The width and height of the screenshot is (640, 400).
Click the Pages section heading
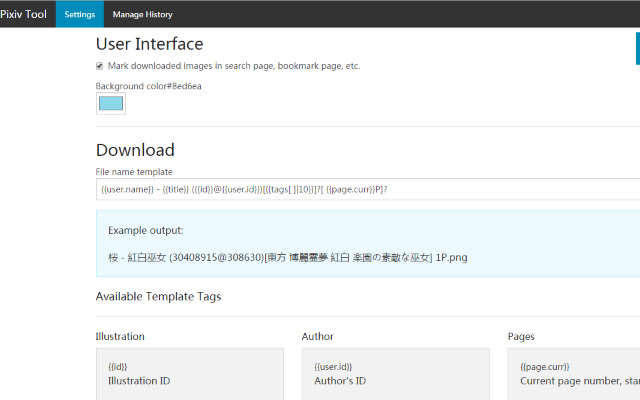pos(521,337)
